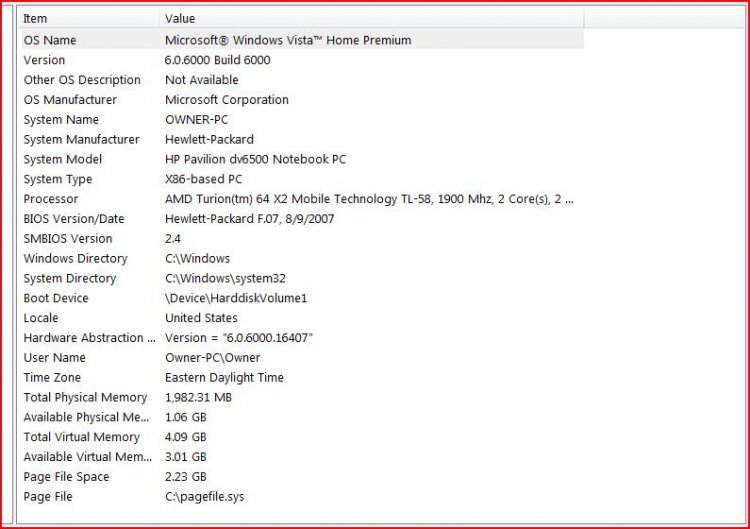750x529 pixels.
Task: Select the Total Virtual Memory label
Action: pyautogui.click(x=82, y=437)
